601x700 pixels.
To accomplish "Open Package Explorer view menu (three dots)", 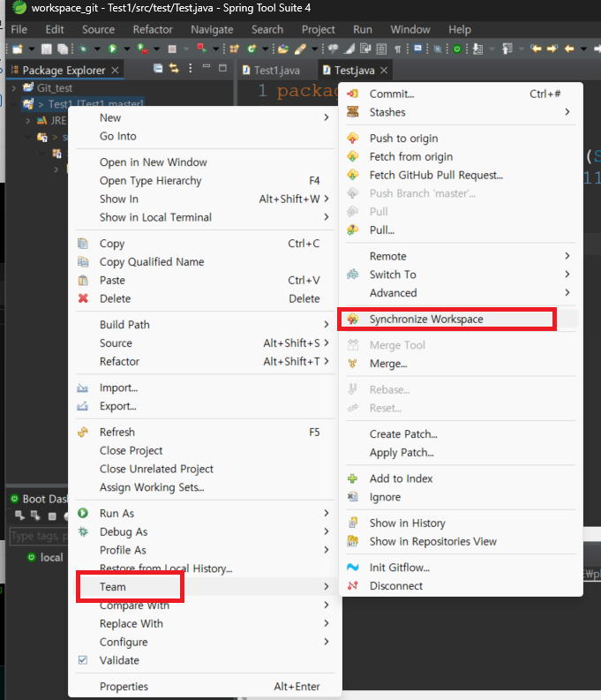I will click(x=191, y=68).
